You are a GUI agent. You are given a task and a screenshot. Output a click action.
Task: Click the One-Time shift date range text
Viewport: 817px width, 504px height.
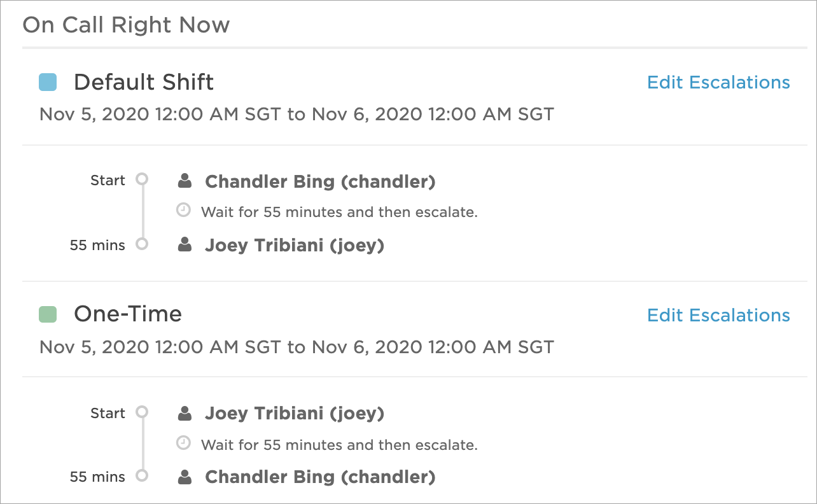point(297,347)
